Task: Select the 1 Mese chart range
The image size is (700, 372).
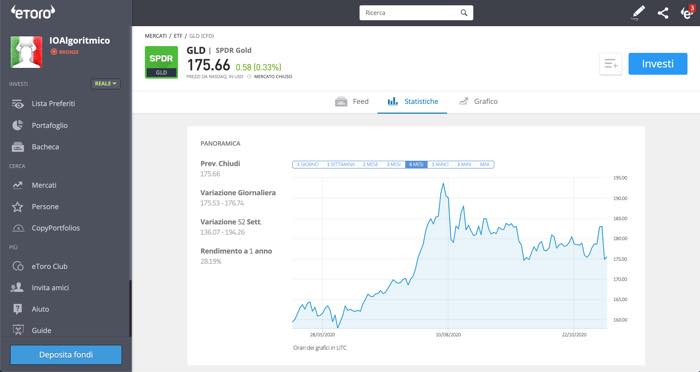Action: 370,164
